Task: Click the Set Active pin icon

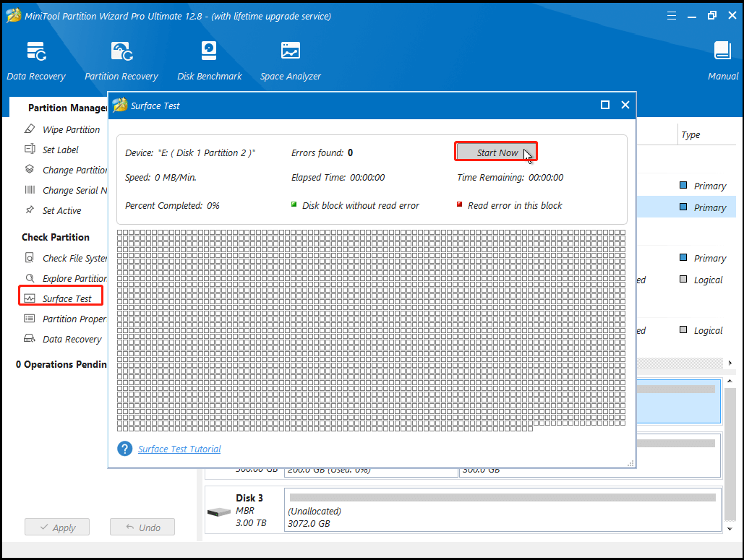Action: coord(30,210)
